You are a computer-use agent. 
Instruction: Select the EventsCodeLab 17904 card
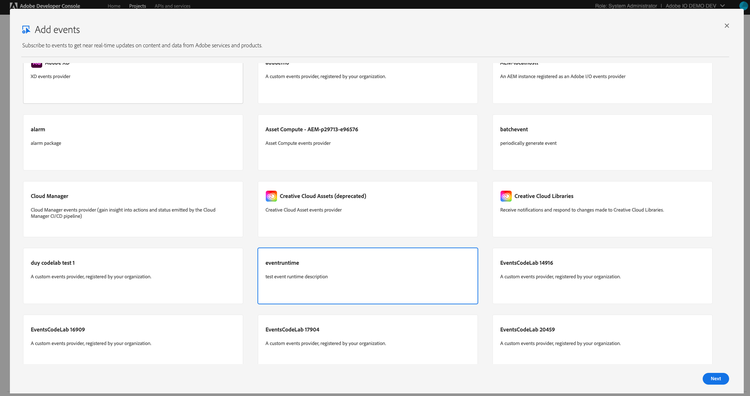pyautogui.click(x=368, y=340)
